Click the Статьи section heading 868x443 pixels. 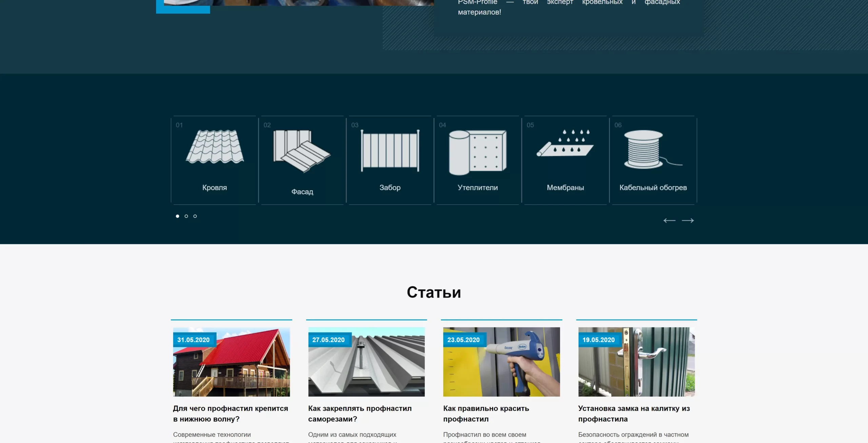tap(434, 292)
